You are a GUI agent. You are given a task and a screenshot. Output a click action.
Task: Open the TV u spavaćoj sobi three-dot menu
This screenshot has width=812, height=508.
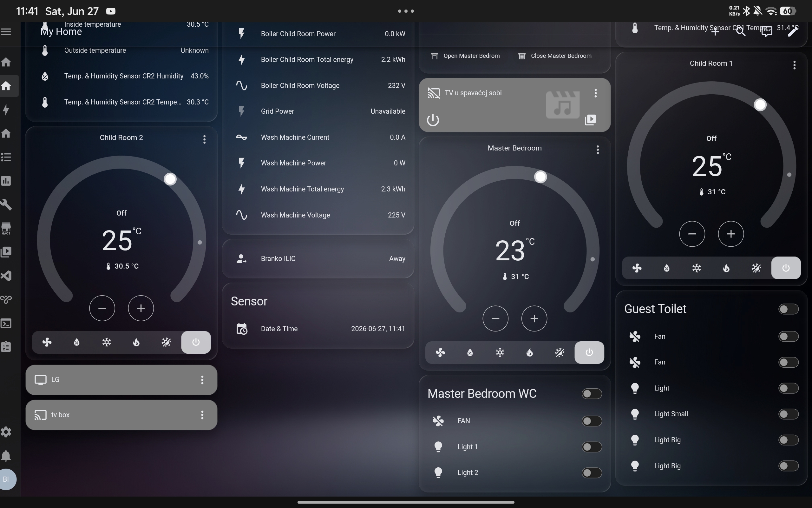(x=596, y=93)
